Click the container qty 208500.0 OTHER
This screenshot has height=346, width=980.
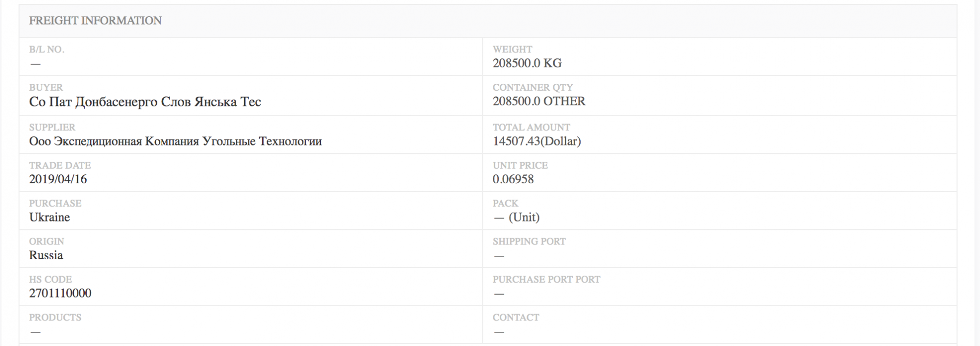pyautogui.click(x=539, y=101)
